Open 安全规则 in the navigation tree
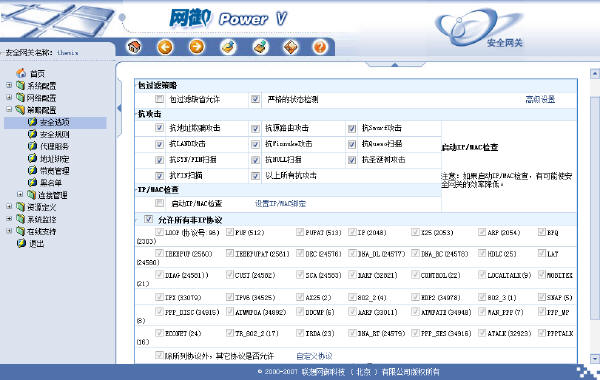 coord(55,134)
